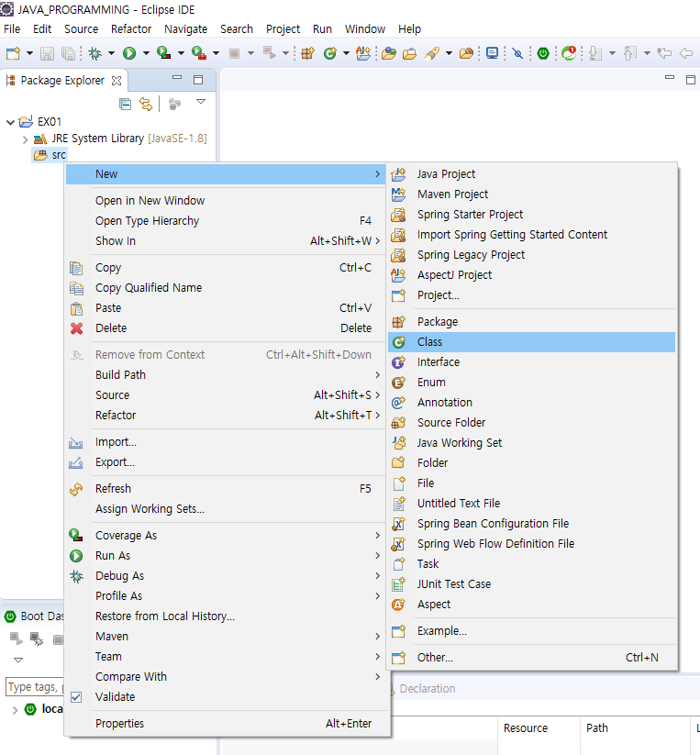This screenshot has height=755, width=700.
Task: Click the Type tags filter field
Action: click(35, 687)
